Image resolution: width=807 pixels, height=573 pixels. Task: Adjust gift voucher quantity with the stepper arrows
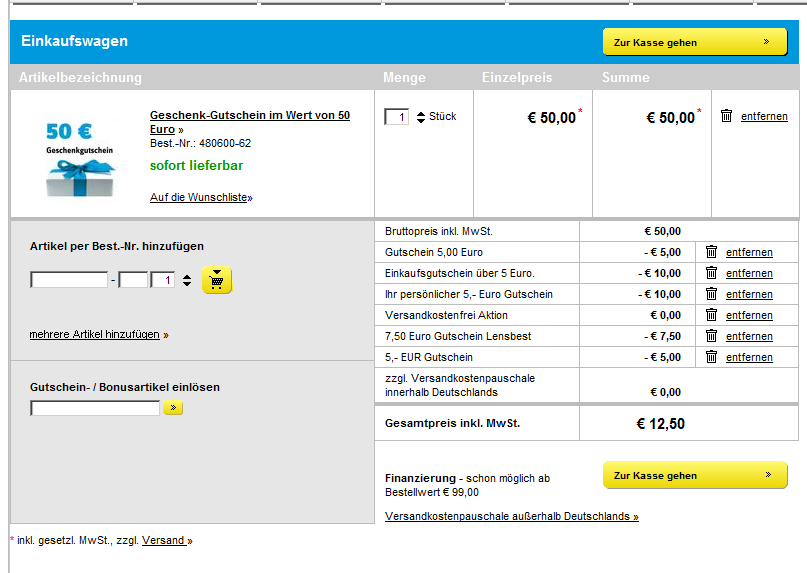[x=421, y=117]
